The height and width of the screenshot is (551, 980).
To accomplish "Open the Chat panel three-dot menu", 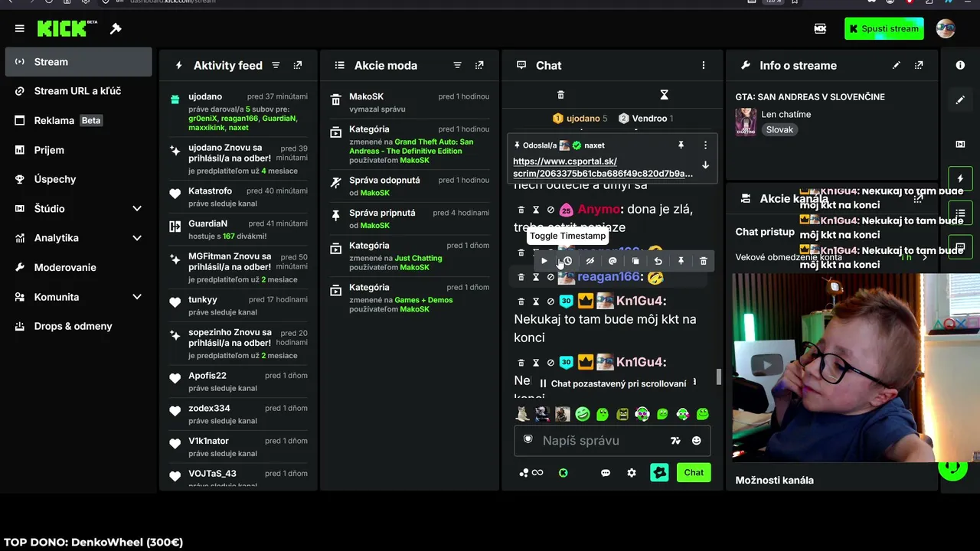I will 704,66.
